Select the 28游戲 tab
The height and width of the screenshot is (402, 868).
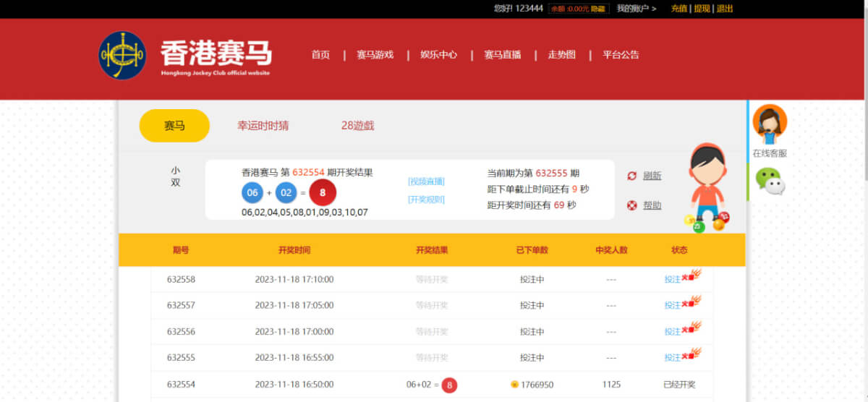click(357, 126)
